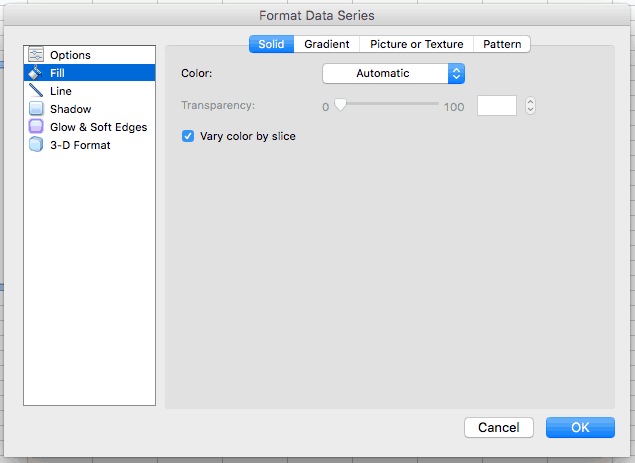This screenshot has height=463, width=635.
Task: Click the transparency percentage input field
Action: 497,106
